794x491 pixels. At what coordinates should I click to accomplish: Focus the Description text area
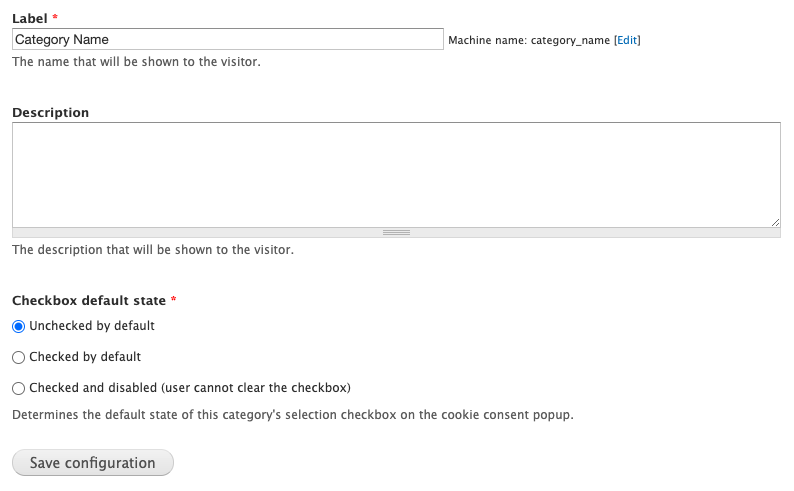[396, 175]
